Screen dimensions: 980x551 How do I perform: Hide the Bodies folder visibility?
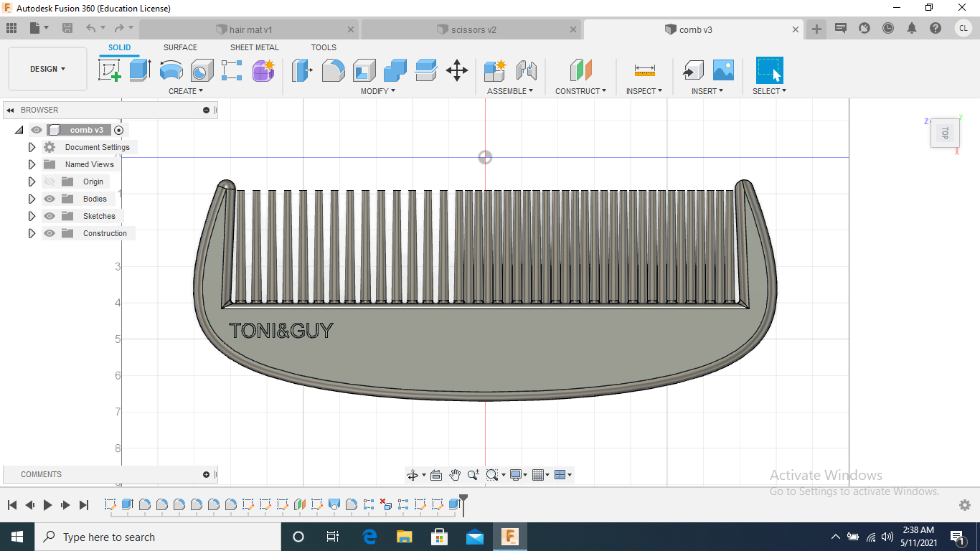(x=50, y=199)
